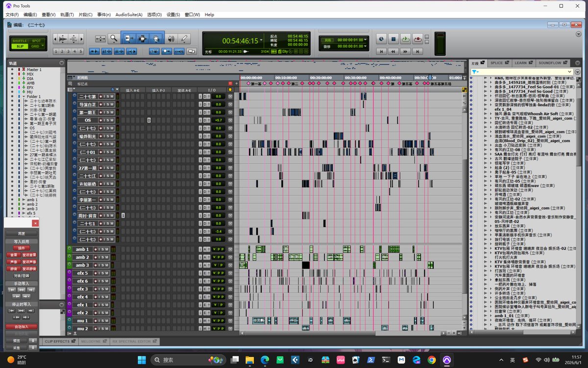The image size is (588, 368).
Task: Select zoom preset 1
Action: coord(56,51)
